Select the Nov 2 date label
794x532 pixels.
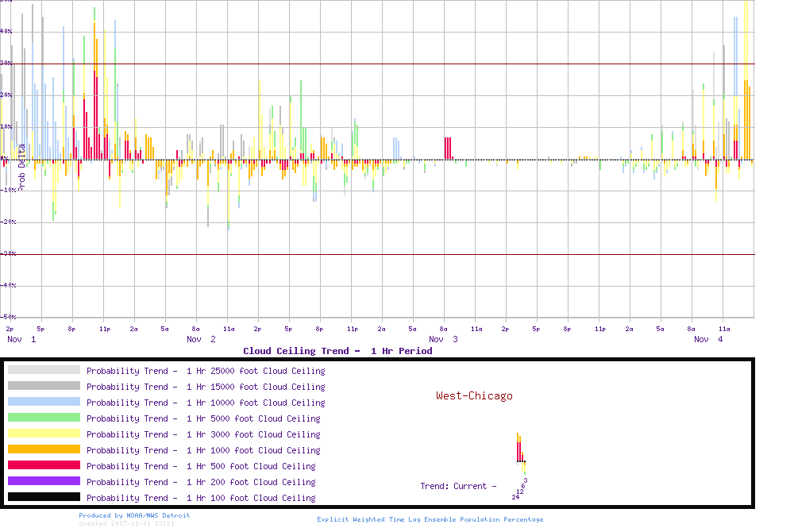pos(201,339)
